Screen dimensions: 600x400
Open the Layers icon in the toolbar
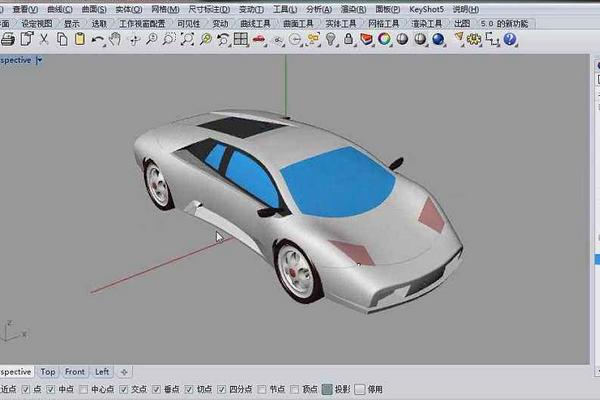[x=366, y=39]
